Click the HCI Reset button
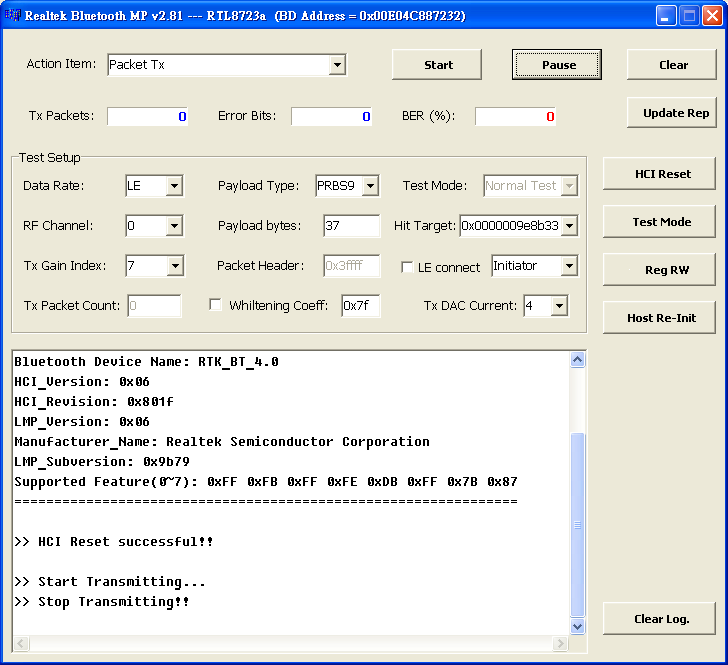 point(659,174)
